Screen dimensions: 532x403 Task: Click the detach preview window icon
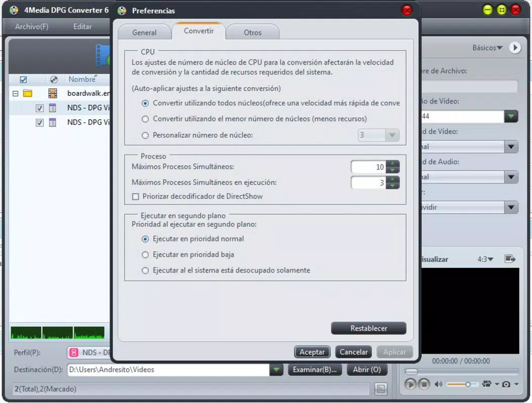tap(510, 259)
